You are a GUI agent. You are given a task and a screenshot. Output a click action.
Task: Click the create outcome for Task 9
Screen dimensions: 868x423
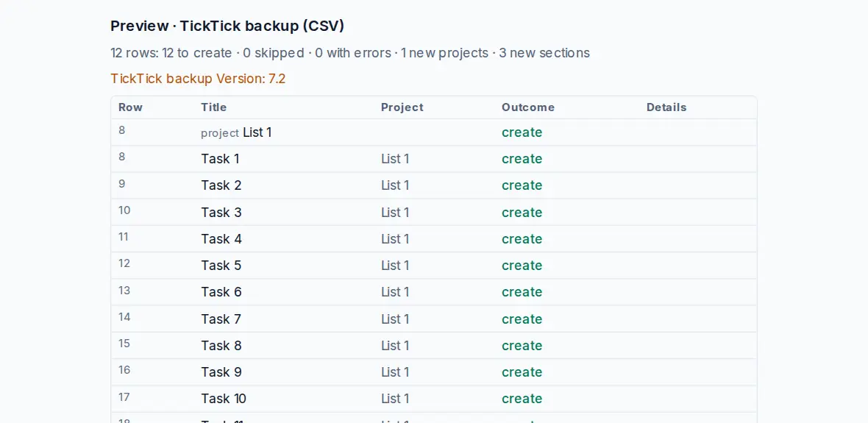(522, 373)
